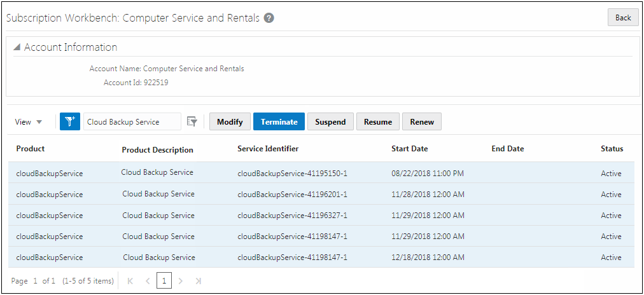Sort by Status column header
644x295 pixels.
[612, 149]
